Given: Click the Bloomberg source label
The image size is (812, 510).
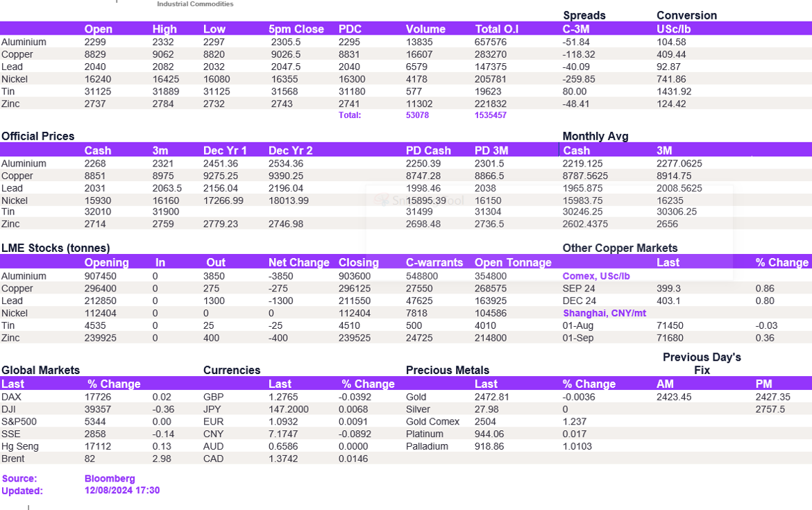Looking at the screenshot, I should pos(110,479).
